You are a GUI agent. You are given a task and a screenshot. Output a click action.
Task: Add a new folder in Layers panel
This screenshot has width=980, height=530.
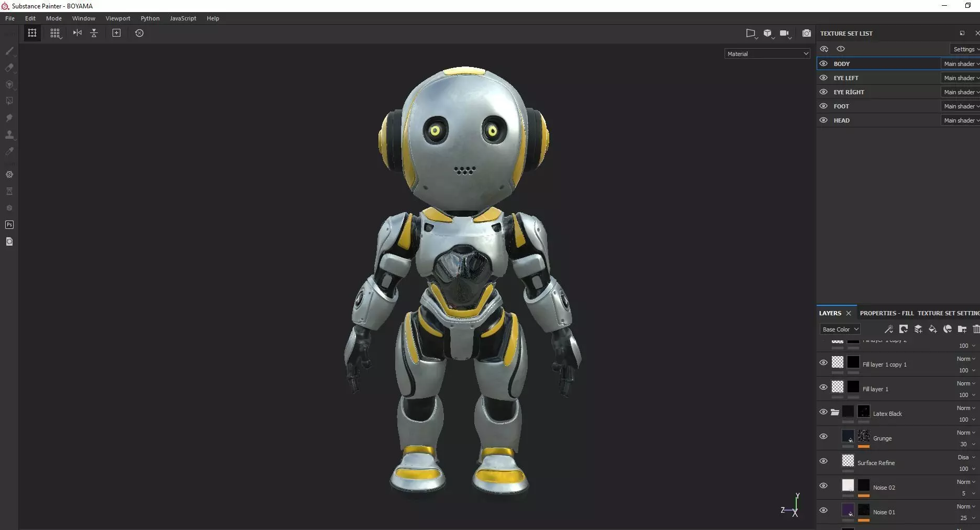pyautogui.click(x=962, y=329)
